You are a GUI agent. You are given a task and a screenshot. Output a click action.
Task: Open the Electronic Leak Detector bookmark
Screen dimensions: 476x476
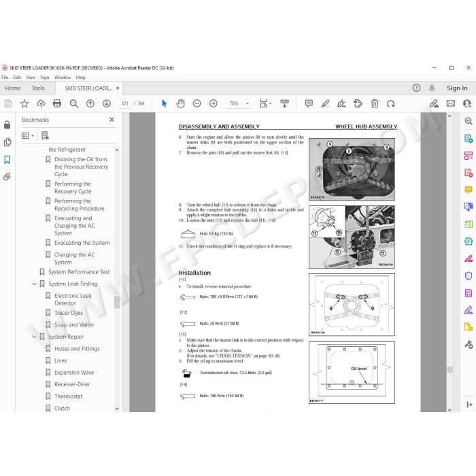tap(73, 299)
